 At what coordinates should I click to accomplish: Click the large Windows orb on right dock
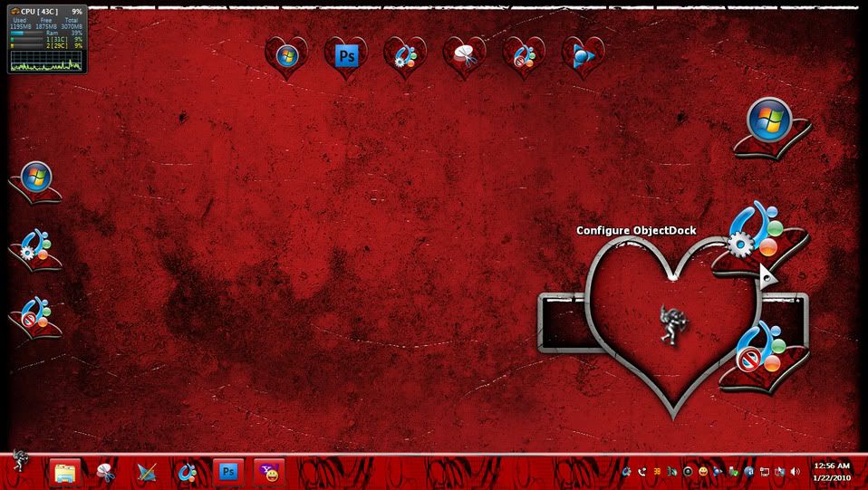click(x=771, y=126)
